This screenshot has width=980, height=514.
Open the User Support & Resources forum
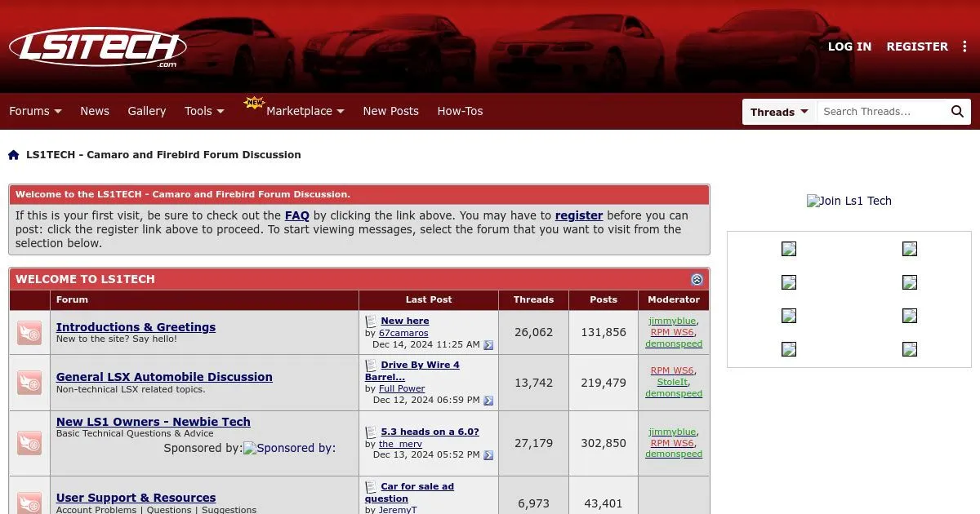point(136,498)
